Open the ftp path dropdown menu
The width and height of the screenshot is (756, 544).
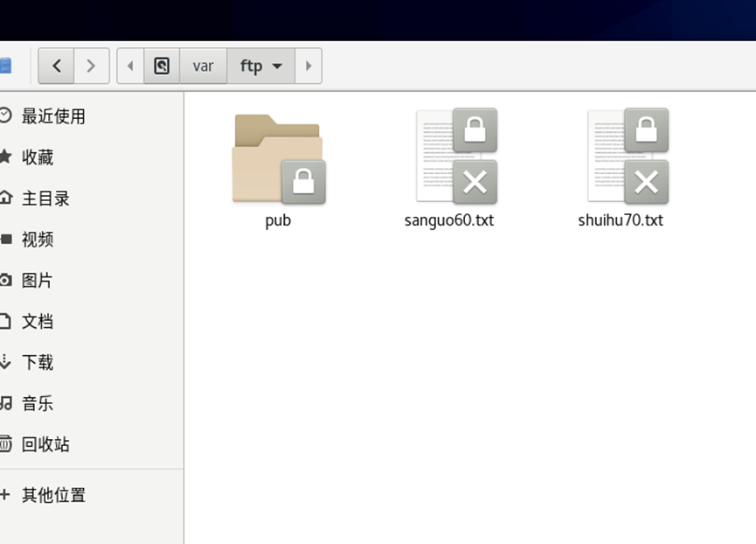260,66
